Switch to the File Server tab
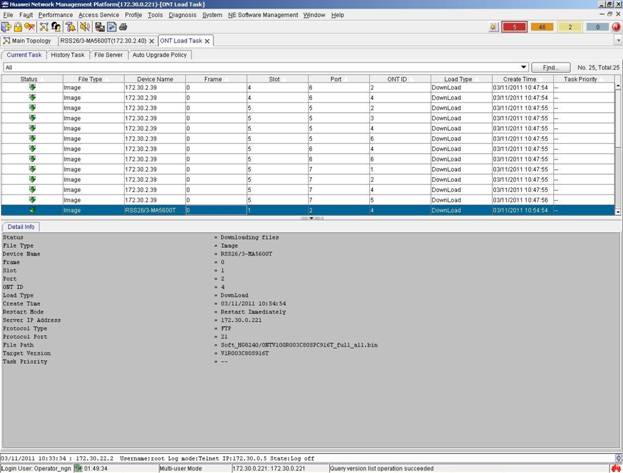Image resolution: width=623 pixels, height=473 pixels. click(108, 55)
